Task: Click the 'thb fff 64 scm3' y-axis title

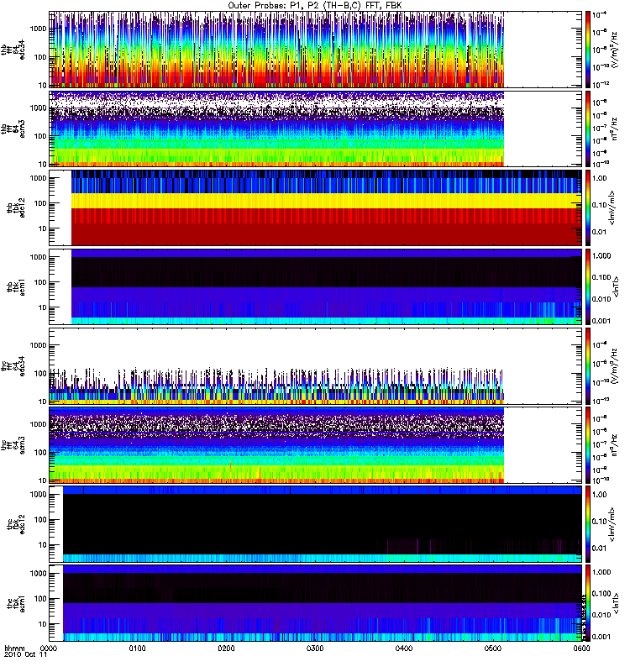Action: coord(13,129)
